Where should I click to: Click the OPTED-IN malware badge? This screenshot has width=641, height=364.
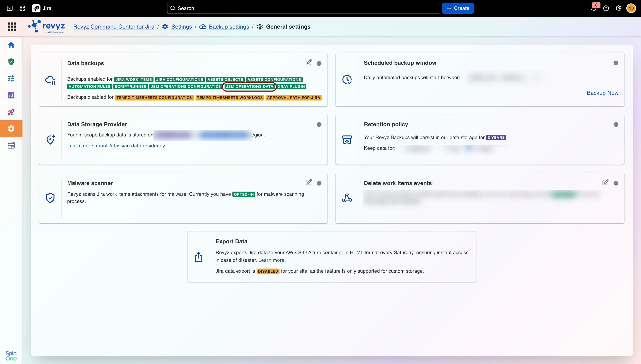coord(244,194)
